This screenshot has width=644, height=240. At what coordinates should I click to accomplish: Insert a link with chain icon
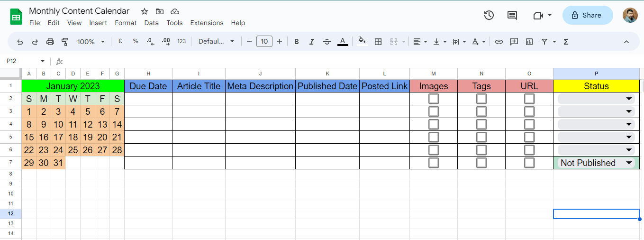click(x=499, y=42)
